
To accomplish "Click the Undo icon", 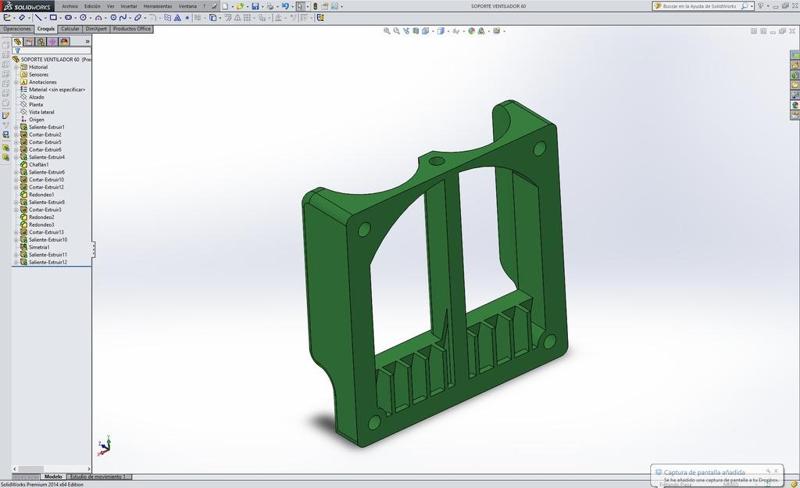I will (285, 6).
